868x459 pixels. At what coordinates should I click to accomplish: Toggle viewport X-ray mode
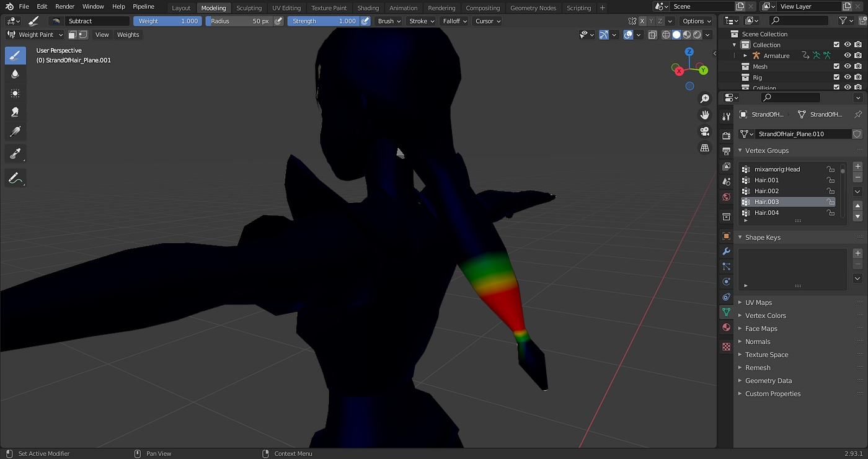pyautogui.click(x=653, y=34)
